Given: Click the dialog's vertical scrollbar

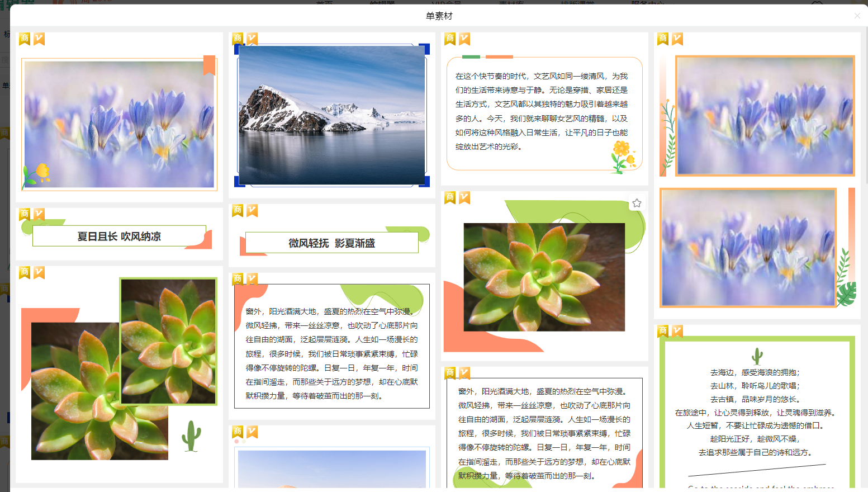Looking at the screenshot, I should click(x=865, y=112).
